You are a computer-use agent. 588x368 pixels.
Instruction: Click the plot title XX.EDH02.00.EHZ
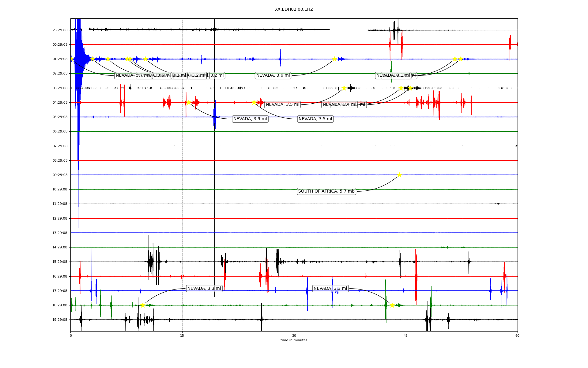[x=294, y=10]
